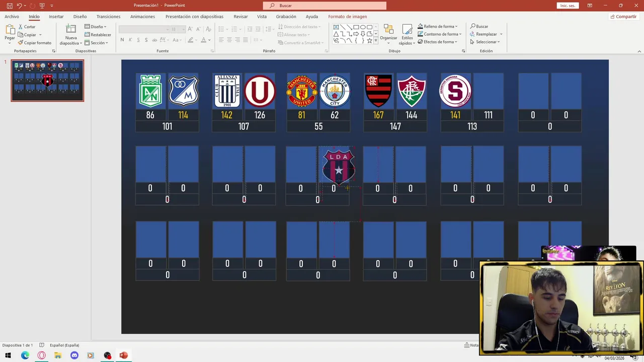Click Copiar formato paintbrush
This screenshot has height=362, width=644.
[34, 43]
